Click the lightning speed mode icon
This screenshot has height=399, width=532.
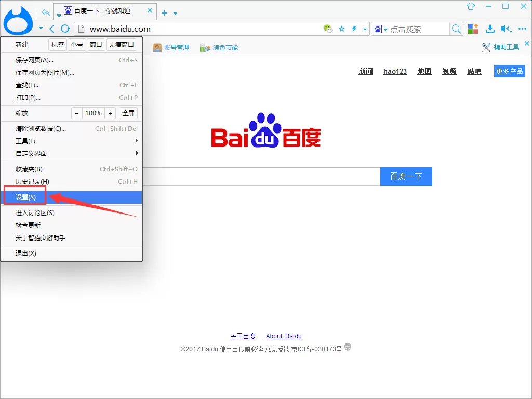(354, 29)
